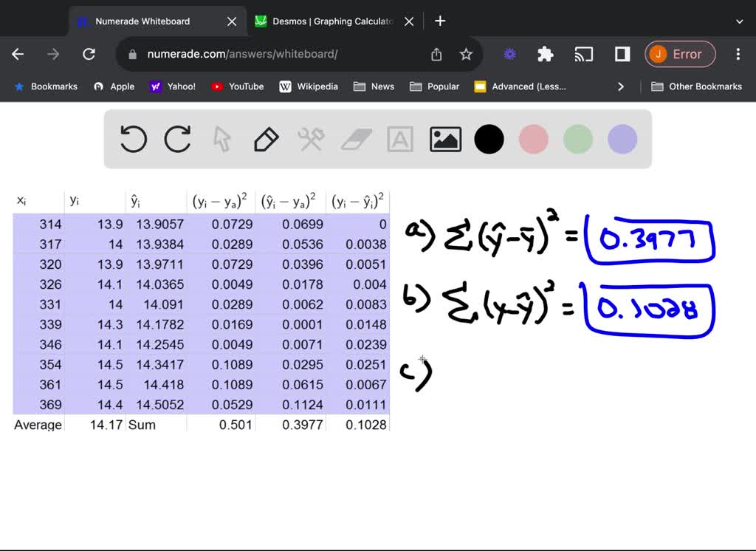Select the Eraser tool
756x551 pixels.
coord(356,139)
